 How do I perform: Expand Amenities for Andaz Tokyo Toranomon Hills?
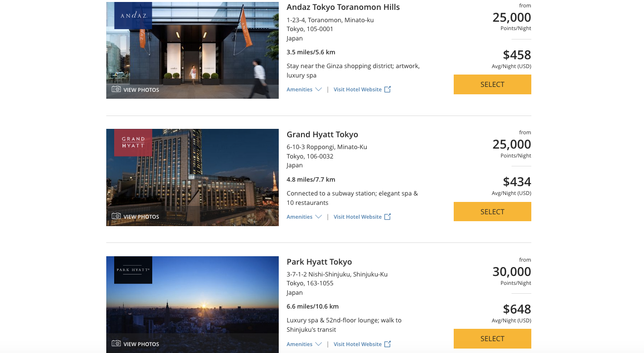[x=304, y=89]
